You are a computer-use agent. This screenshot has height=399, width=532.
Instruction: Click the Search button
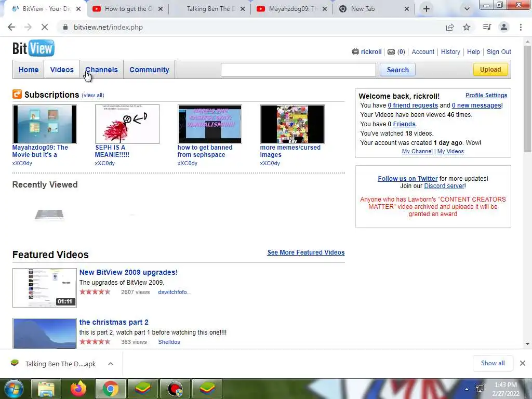[x=397, y=70]
